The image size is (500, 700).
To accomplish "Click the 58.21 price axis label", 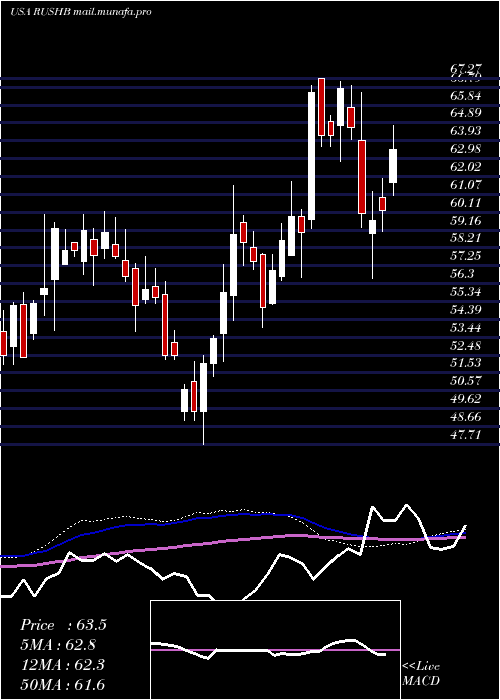I will 466,238.
